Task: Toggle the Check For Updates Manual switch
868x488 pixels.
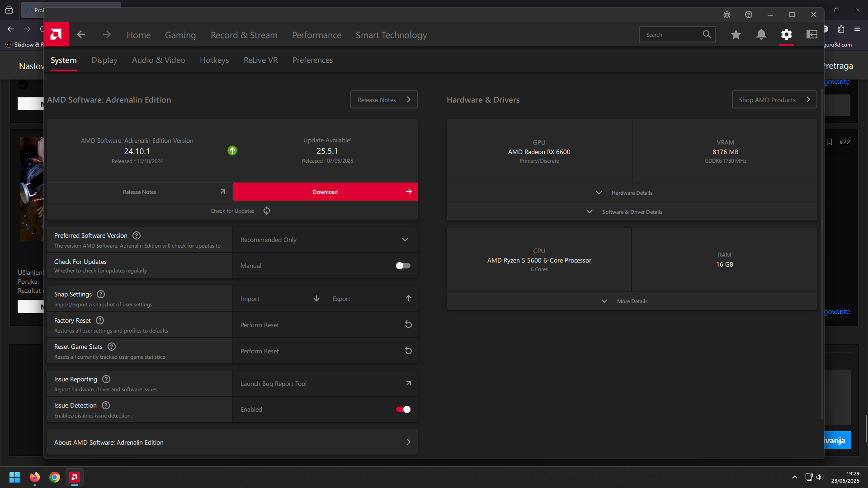Action: [x=403, y=266]
